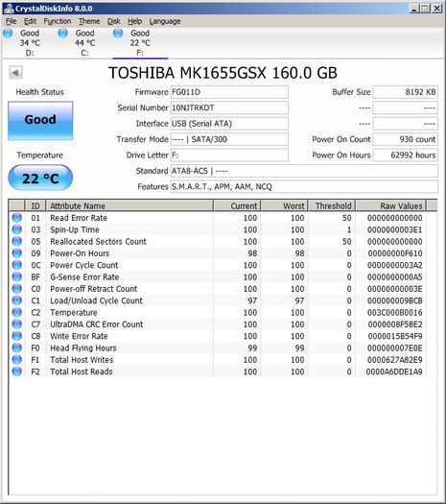Screen dimensions: 446x504
Task: Select the Spin-Up Time attribute name
Action: [75, 229]
